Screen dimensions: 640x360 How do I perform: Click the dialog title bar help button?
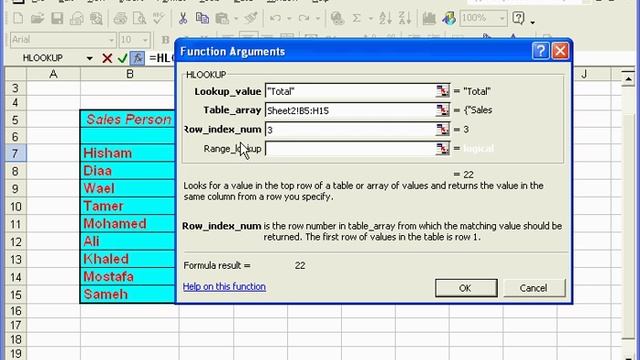pyautogui.click(x=540, y=51)
